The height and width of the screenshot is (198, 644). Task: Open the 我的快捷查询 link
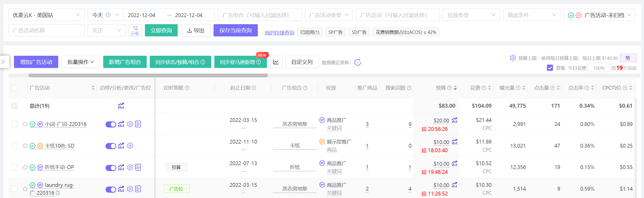click(279, 33)
